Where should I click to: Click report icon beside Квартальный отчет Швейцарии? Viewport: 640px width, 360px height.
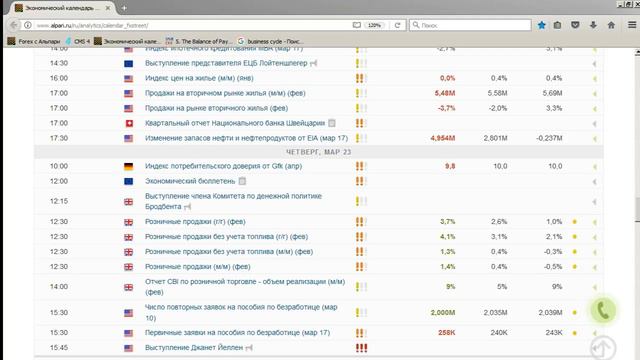[332, 123]
